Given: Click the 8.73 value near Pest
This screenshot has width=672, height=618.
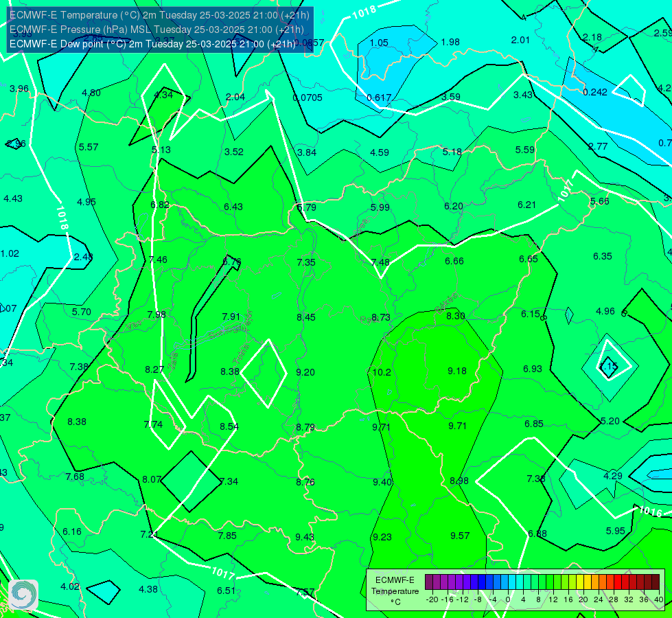Looking at the screenshot, I should 380,317.
